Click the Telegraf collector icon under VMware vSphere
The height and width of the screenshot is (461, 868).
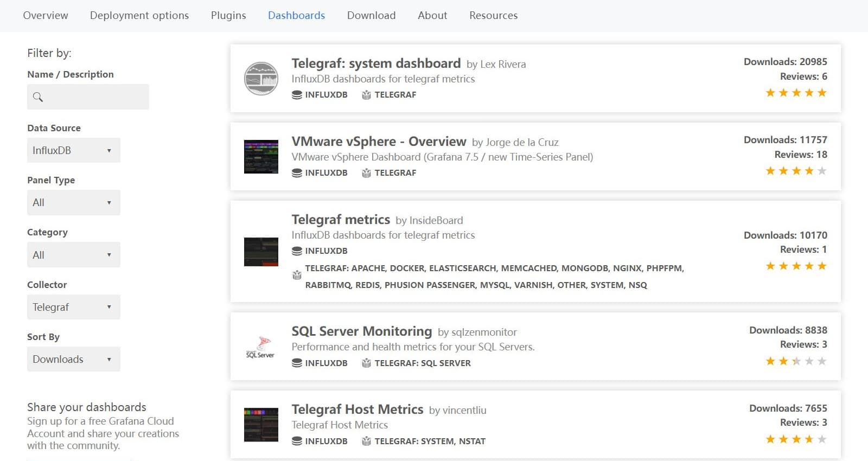(366, 173)
